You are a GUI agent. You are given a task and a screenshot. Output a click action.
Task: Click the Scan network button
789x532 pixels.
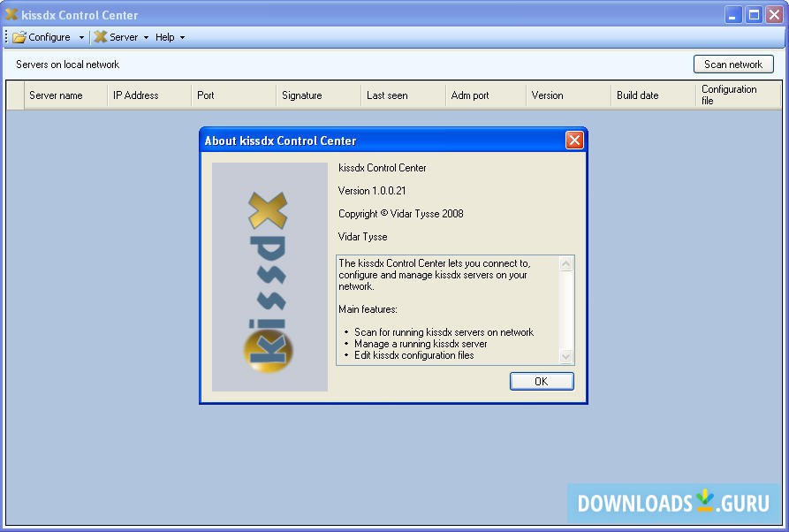pyautogui.click(x=733, y=65)
